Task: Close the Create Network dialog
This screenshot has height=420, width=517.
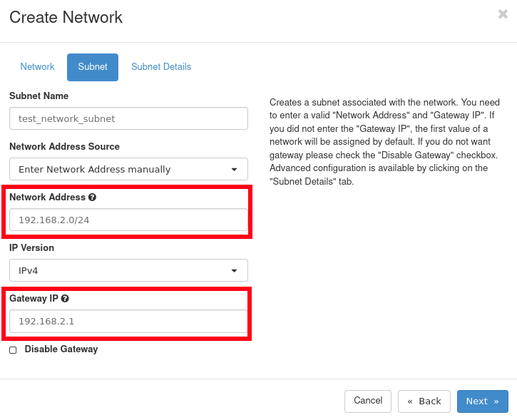Action: (x=503, y=14)
